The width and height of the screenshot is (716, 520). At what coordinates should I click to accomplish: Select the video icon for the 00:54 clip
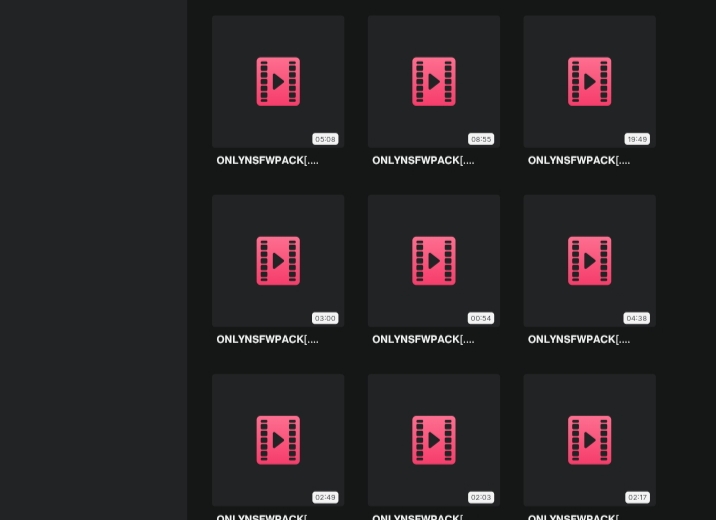click(x=434, y=260)
